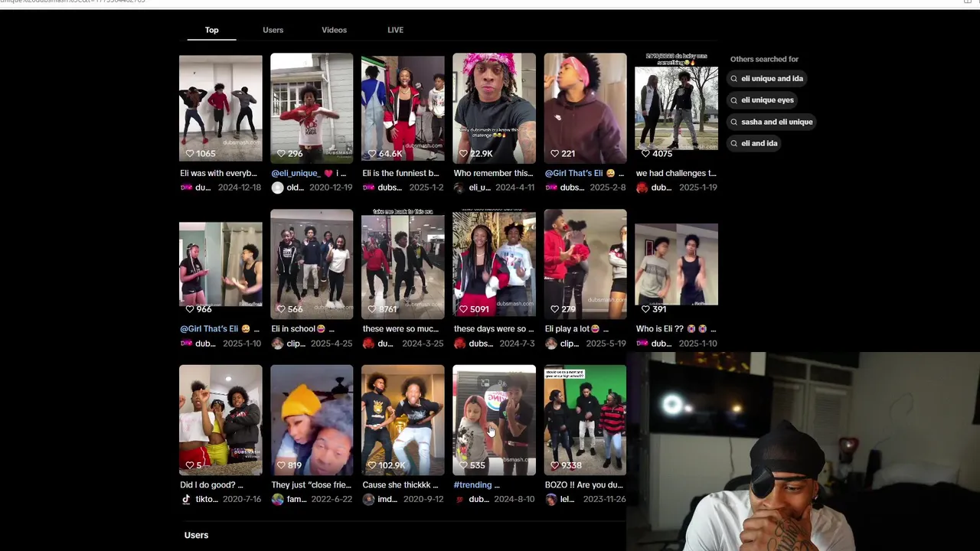Open caption 'Did I do good? ...'
The image size is (980, 551).
(x=211, y=485)
